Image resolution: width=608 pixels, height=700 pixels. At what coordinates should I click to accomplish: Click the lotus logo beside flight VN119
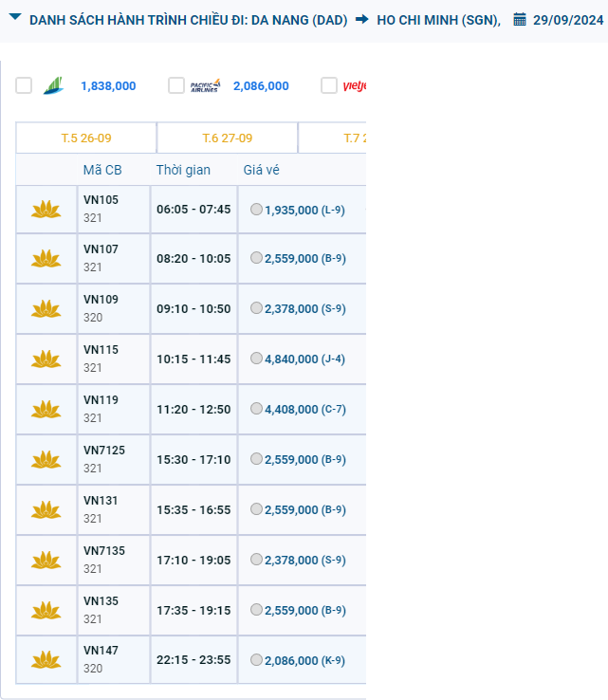46,410
